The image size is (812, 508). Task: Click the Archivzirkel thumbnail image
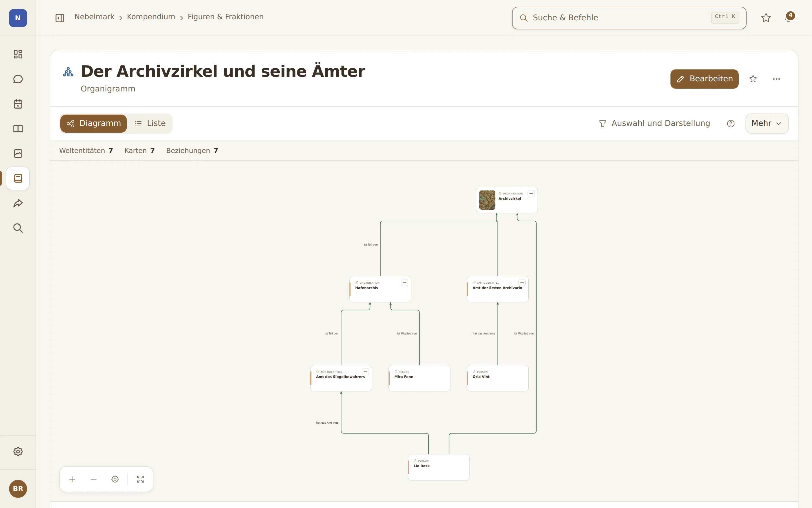tap(487, 200)
